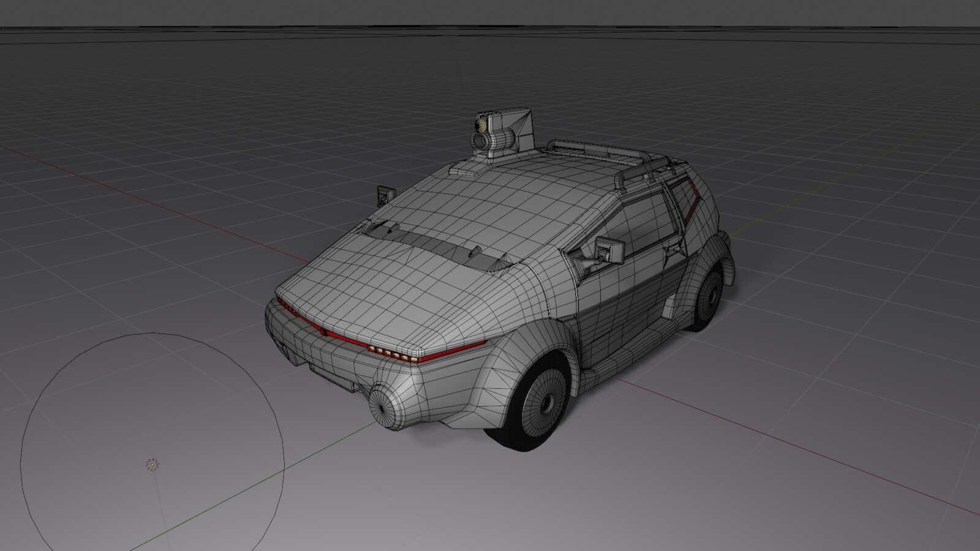This screenshot has height=551, width=980.
Task: Click the rooftop camera sensor unit
Action: tap(502, 133)
